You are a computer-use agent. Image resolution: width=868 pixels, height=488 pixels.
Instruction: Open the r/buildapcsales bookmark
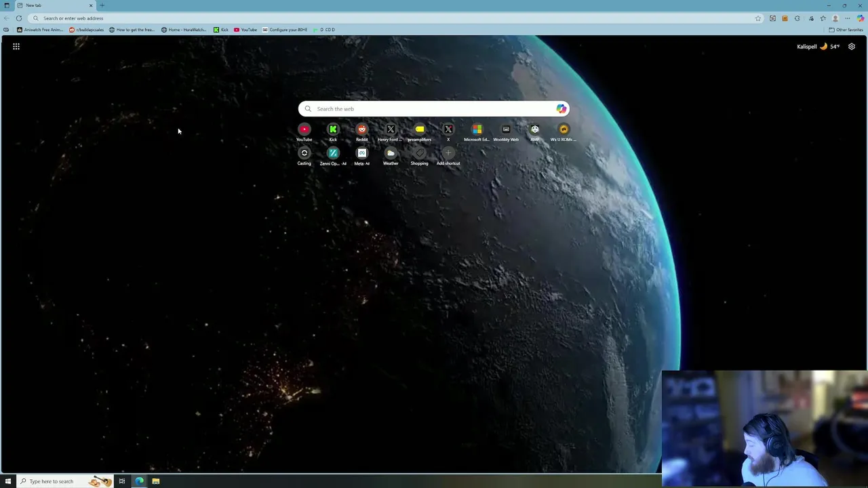pyautogui.click(x=87, y=30)
